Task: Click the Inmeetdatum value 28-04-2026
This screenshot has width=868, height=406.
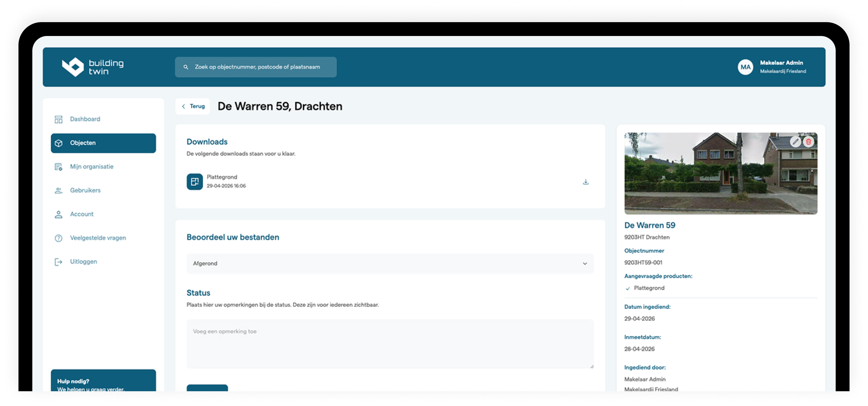Action: [639, 349]
